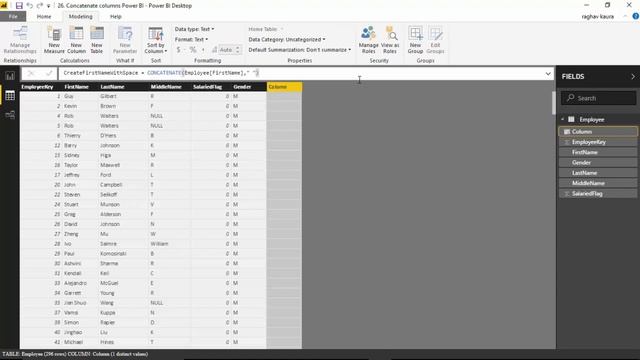Open Help question mark icon
The image size is (640, 360).
(636, 16)
